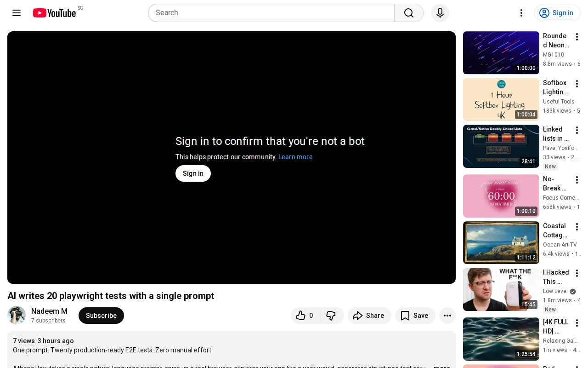The width and height of the screenshot is (588, 368).
Task: Open options menu for Rounded Neon video
Action: 577,37
